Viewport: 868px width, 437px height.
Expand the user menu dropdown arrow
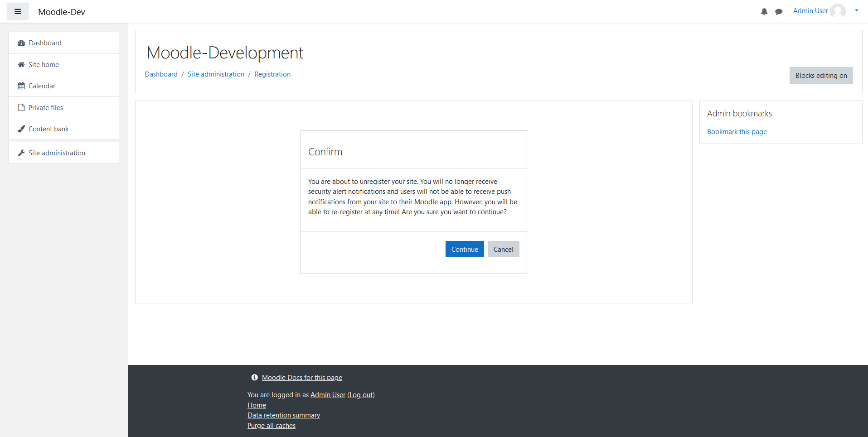coord(857,10)
